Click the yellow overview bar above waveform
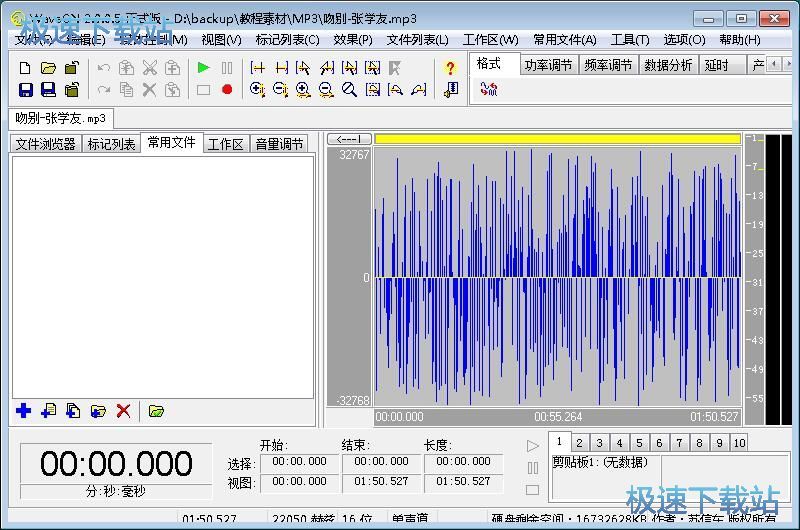Viewport: 800px width, 530px height. click(x=557, y=139)
